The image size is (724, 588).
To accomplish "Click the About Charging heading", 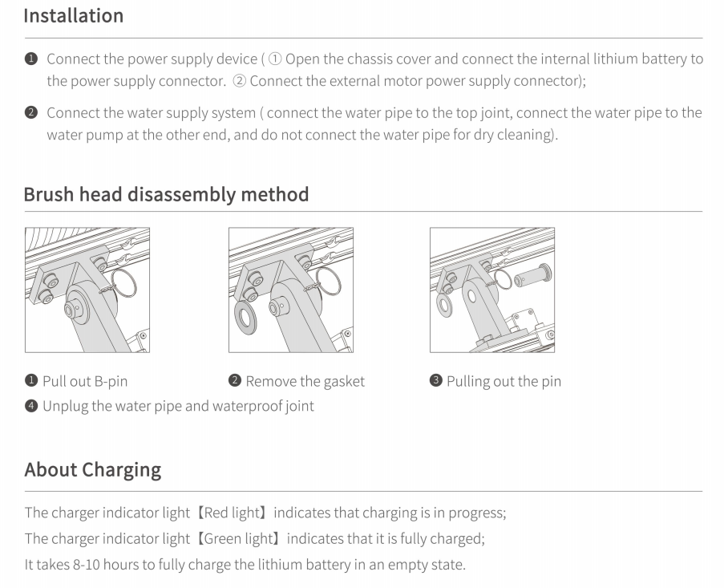I will [93, 470].
